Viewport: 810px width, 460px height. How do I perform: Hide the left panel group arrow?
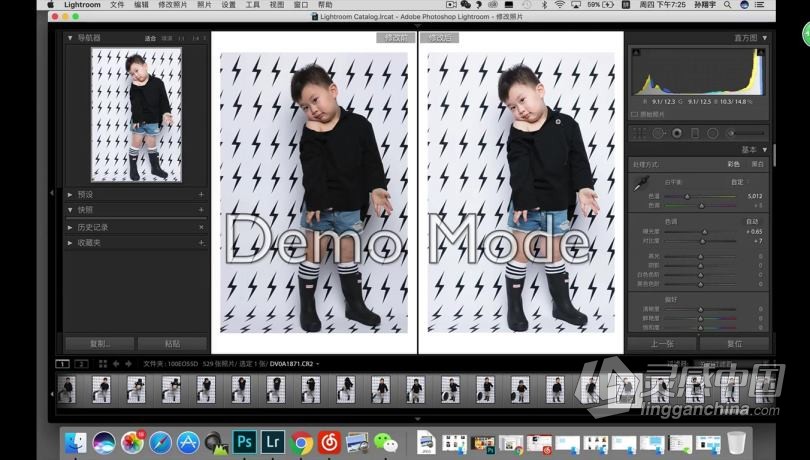click(52, 193)
